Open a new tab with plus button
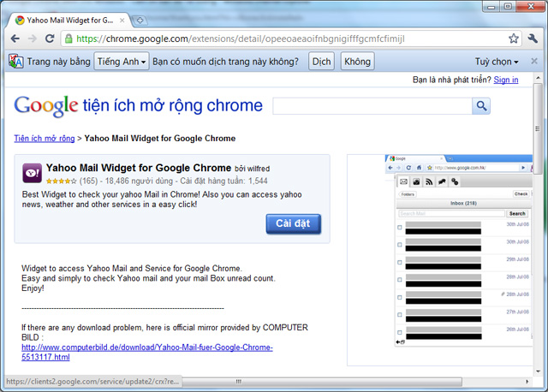548x392 pixels. click(x=140, y=20)
